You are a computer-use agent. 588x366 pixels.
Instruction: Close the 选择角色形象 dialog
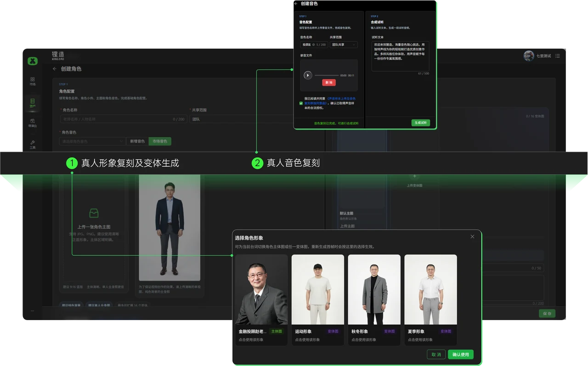coord(472,236)
